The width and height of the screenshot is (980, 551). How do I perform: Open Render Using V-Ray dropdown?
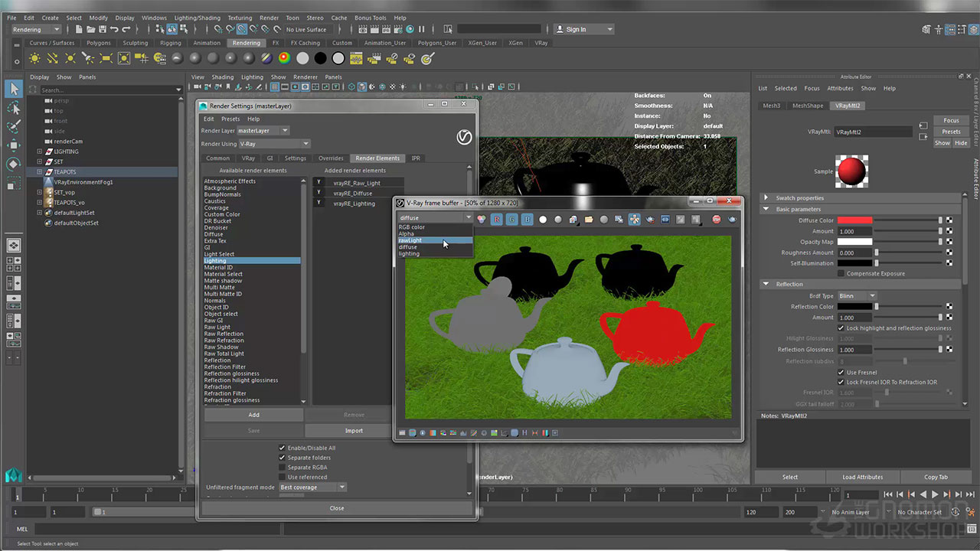point(274,144)
